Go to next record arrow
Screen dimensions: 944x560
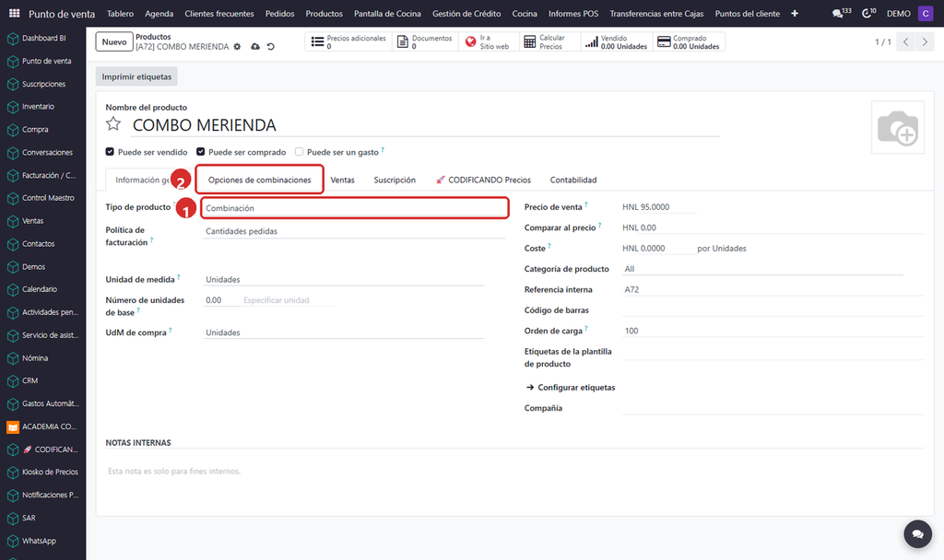click(925, 41)
